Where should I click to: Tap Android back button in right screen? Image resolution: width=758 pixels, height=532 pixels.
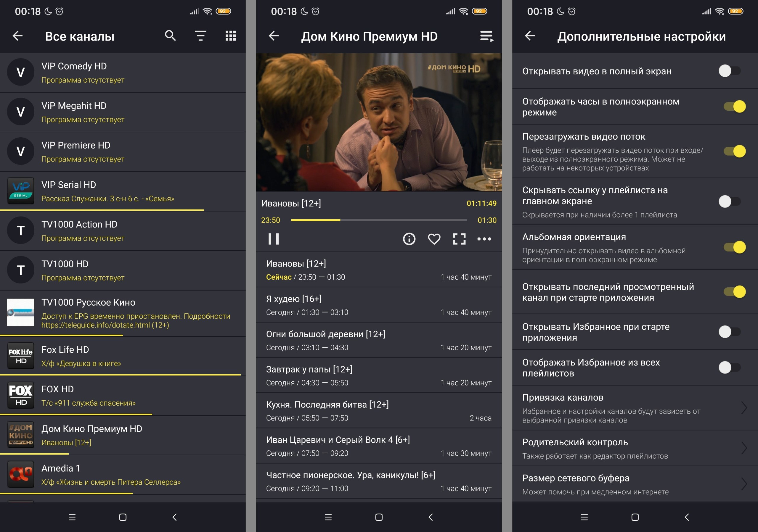coord(687,517)
